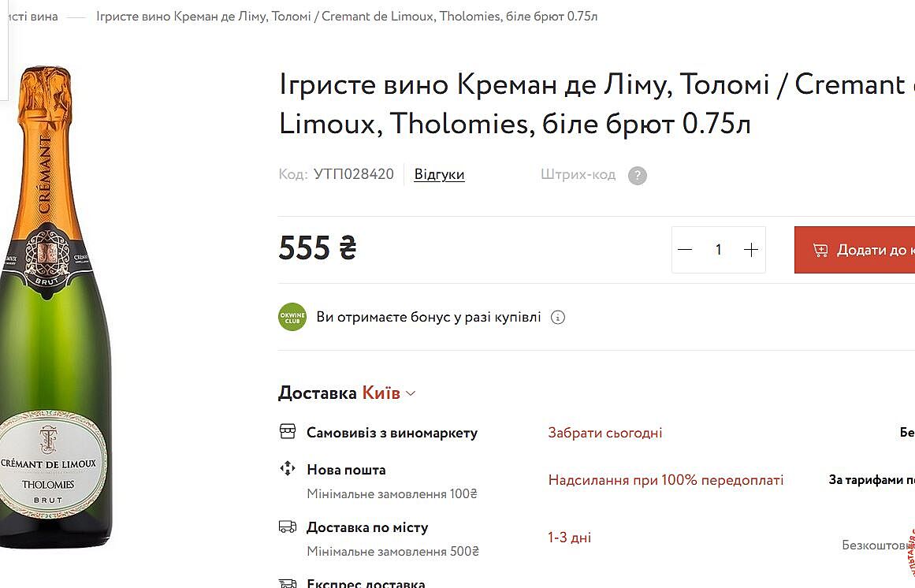The height and width of the screenshot is (588, 915).
Task: Click the OKWINE Club green badge
Action: pyautogui.click(x=292, y=317)
